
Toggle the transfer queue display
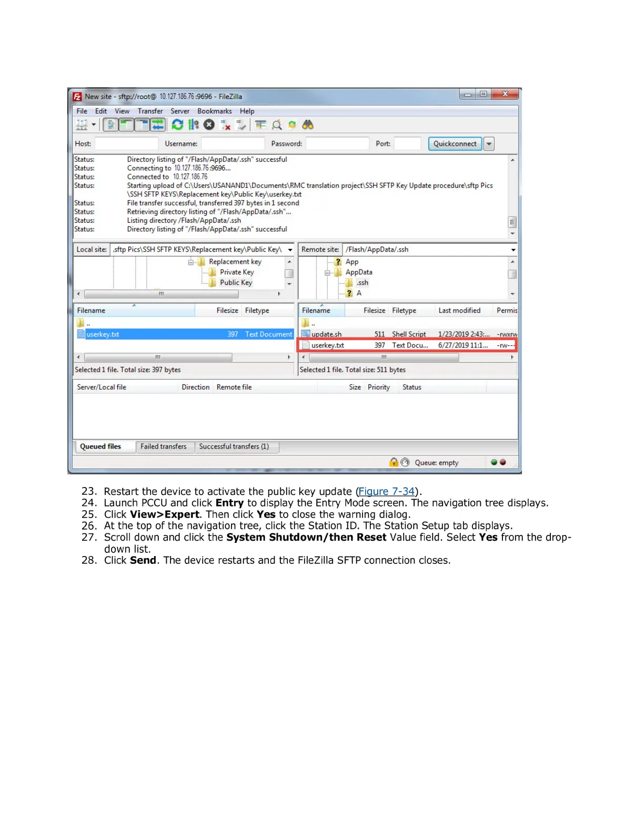click(x=158, y=125)
